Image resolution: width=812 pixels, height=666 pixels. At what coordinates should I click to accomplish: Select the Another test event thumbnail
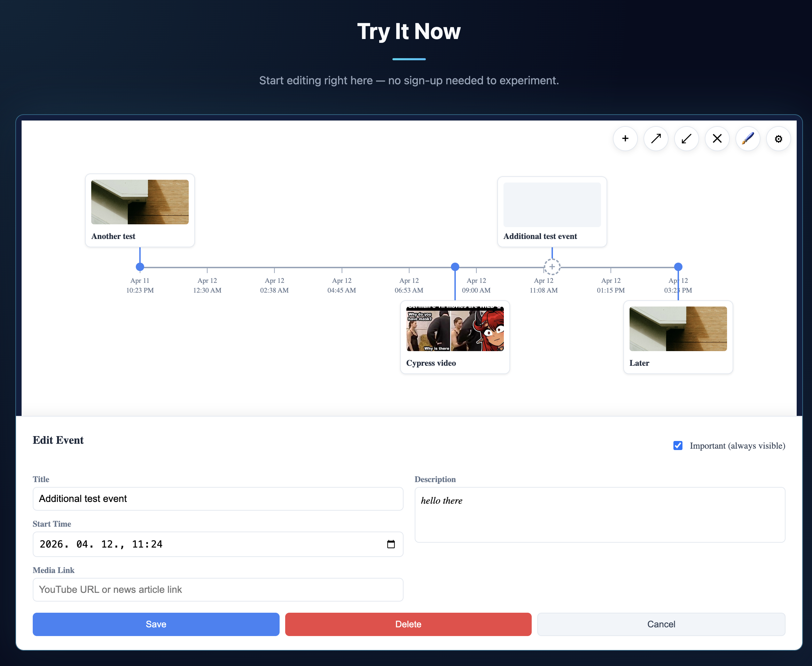coord(140,202)
